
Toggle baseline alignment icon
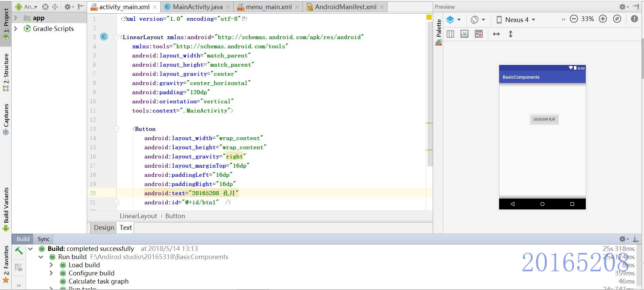[464, 34]
